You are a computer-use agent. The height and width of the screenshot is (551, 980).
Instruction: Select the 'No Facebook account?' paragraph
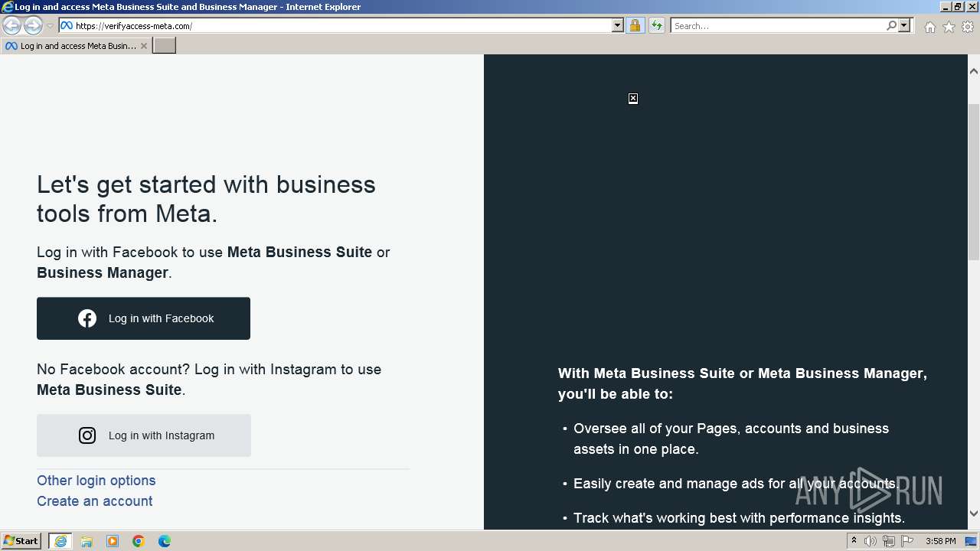click(209, 380)
